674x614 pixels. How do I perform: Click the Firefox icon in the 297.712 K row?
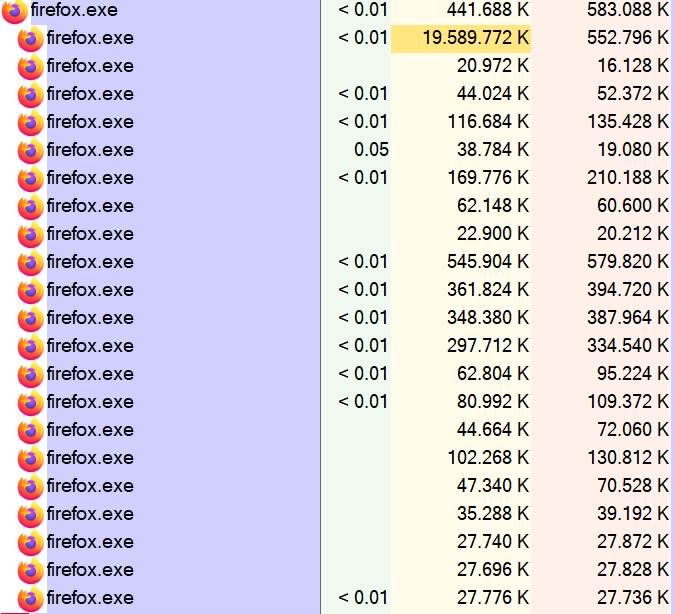click(31, 346)
